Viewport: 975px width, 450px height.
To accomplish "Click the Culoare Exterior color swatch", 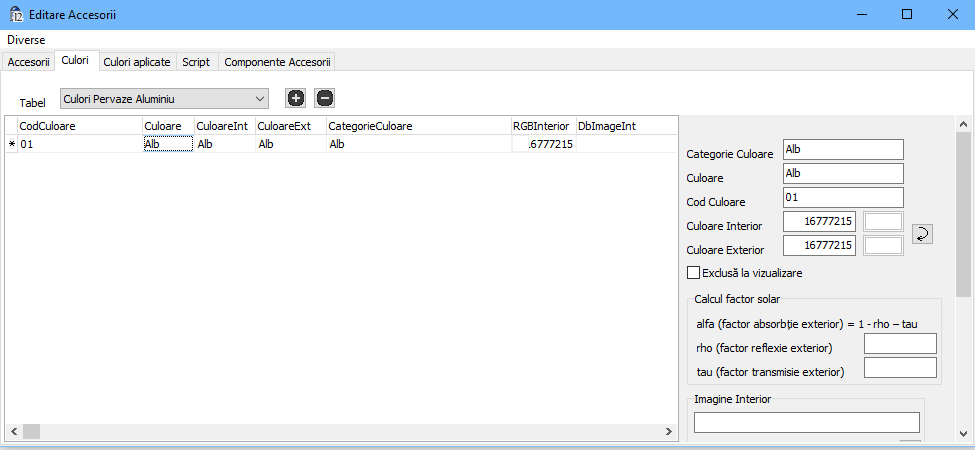I will click(x=883, y=245).
